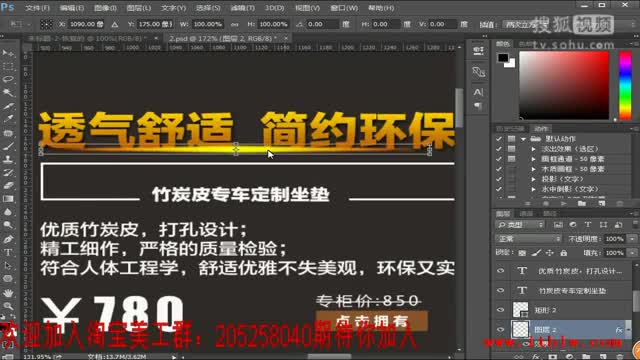The image size is (640, 360).
Task: Hide the 矩形 2 layer
Action: click(x=501, y=310)
